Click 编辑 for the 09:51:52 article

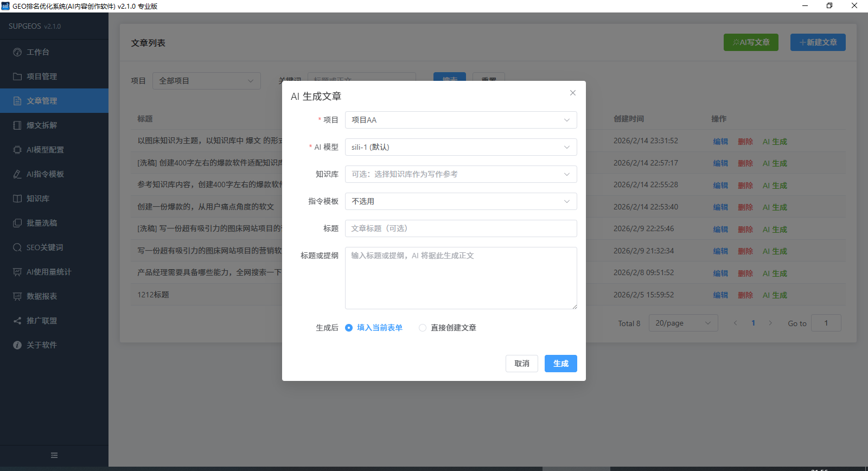720,273
